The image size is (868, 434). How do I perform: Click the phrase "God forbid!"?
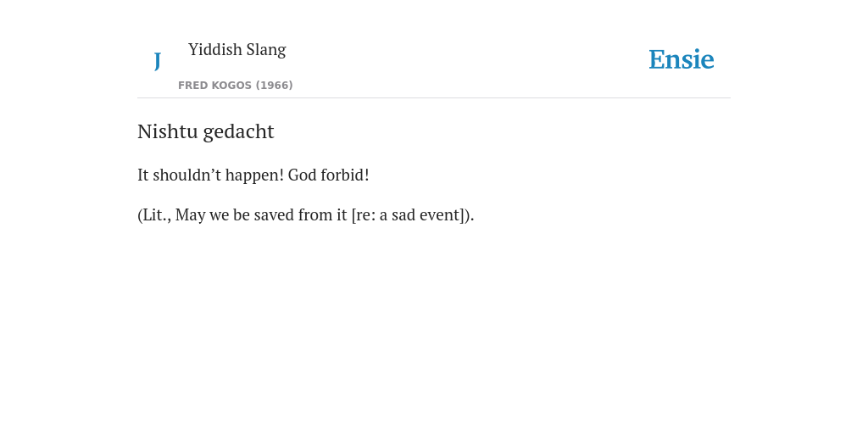click(329, 175)
